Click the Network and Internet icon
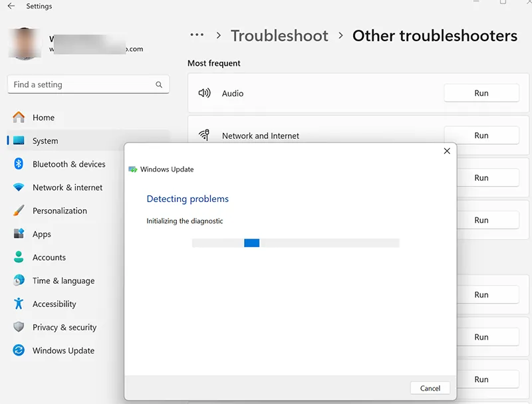This screenshot has width=532, height=404. (204, 135)
